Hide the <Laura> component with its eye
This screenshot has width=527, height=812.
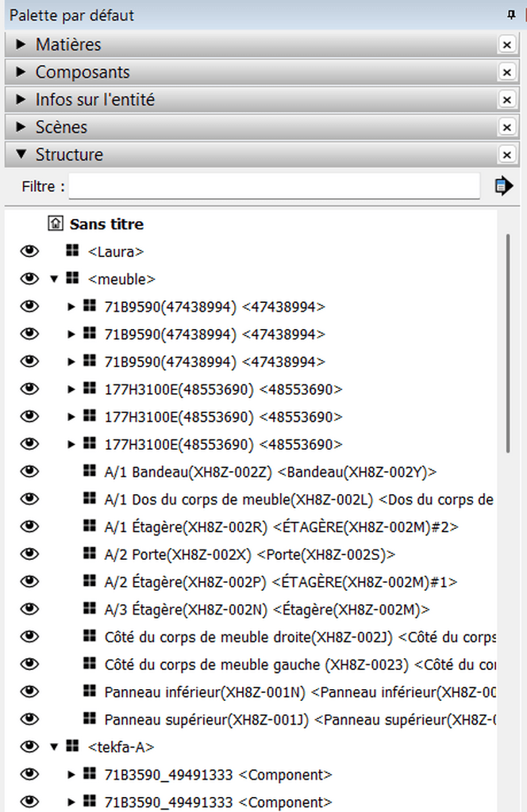click(29, 251)
